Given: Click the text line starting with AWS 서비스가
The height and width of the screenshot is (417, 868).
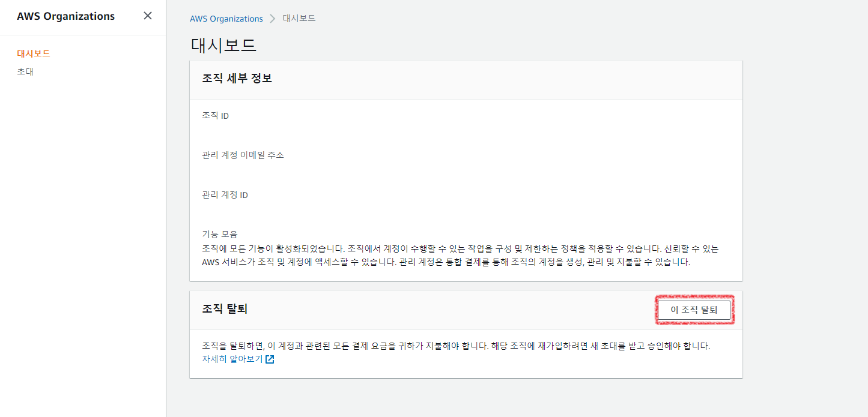Looking at the screenshot, I should (x=446, y=262).
